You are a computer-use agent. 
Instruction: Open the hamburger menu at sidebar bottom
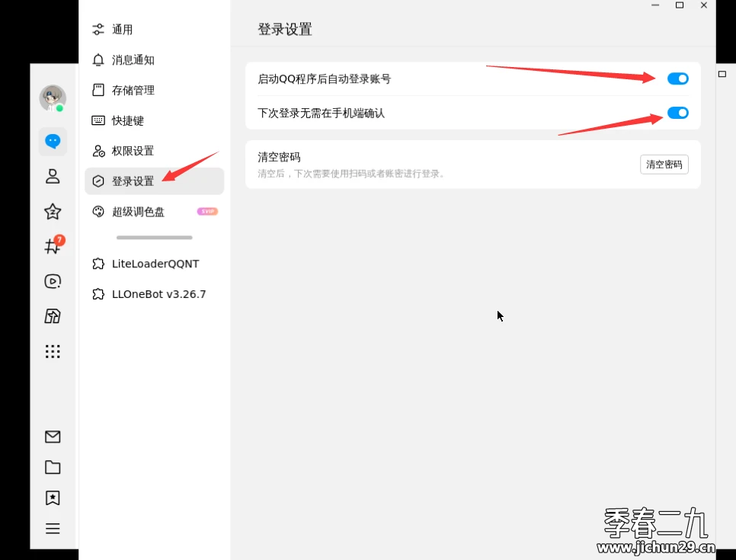(53, 528)
